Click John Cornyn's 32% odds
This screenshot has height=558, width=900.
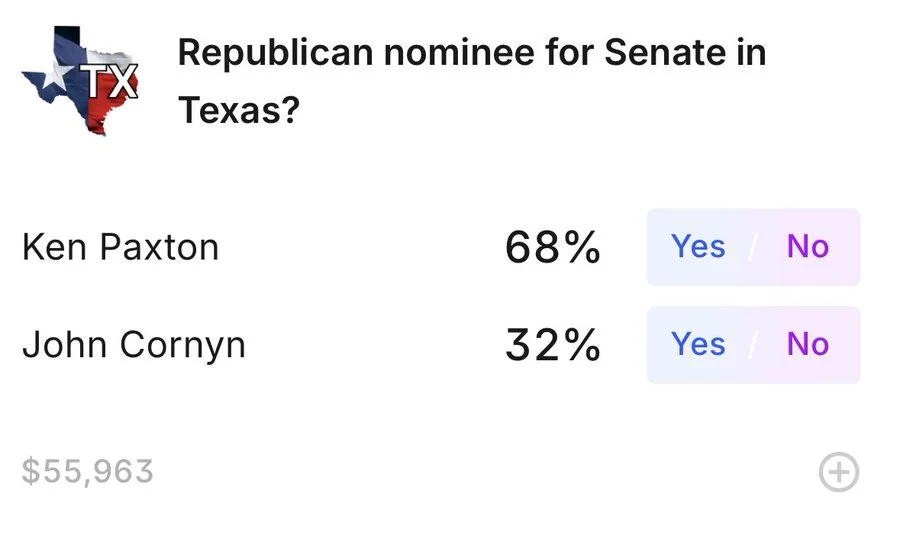pos(552,345)
